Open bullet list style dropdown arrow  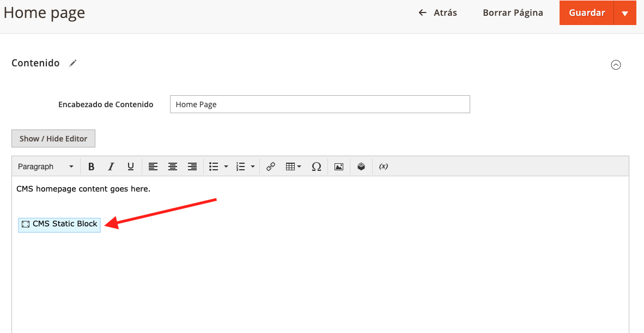pyautogui.click(x=226, y=166)
